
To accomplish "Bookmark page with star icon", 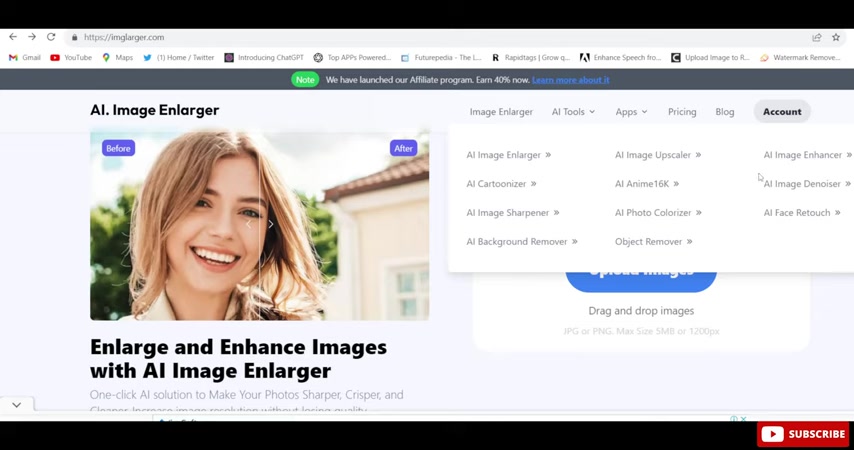I will pyautogui.click(x=836, y=38).
